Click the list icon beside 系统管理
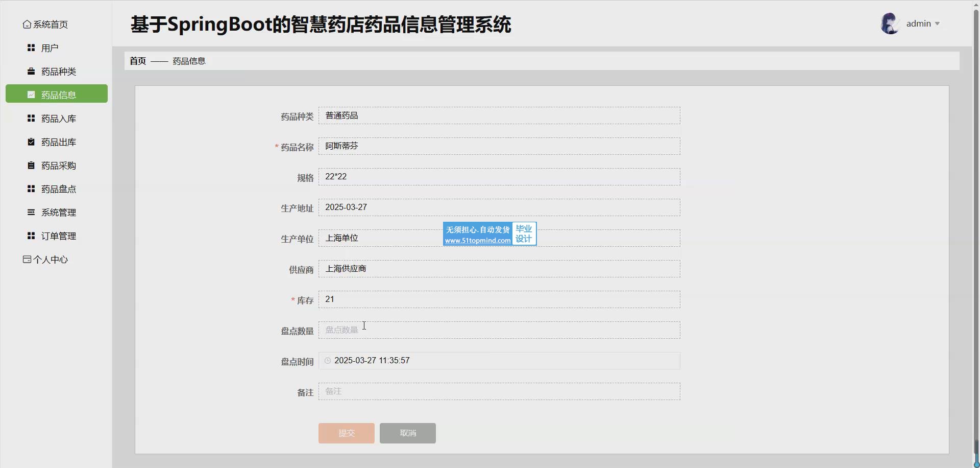This screenshot has width=980, height=468. tap(31, 213)
